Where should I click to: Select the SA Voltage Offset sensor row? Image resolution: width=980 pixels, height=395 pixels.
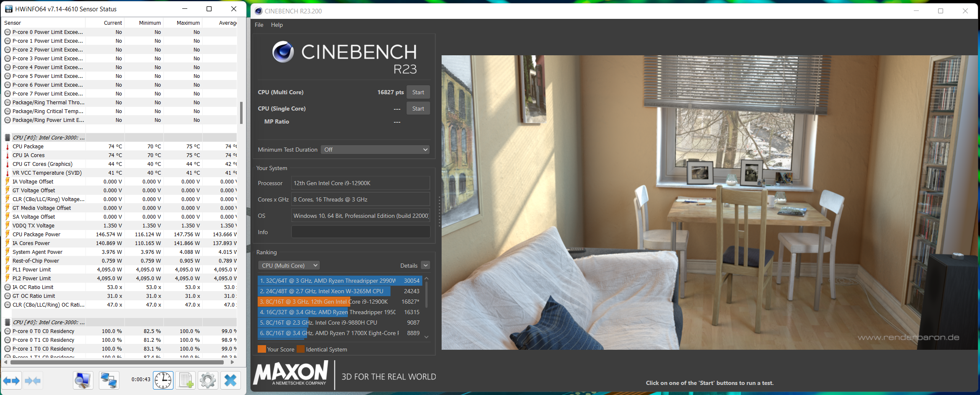point(120,217)
